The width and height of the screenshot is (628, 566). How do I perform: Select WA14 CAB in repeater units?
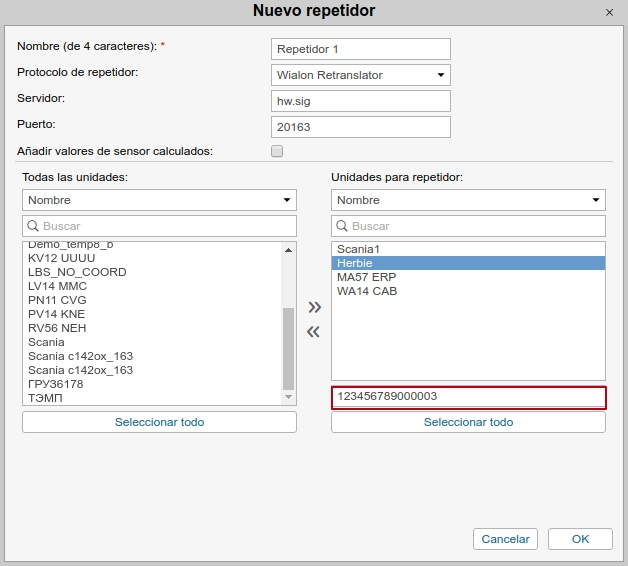point(367,291)
